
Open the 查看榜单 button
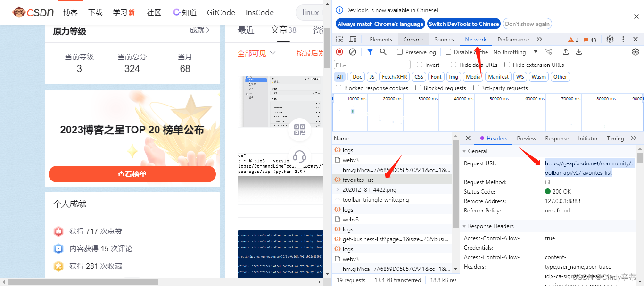coord(132,174)
